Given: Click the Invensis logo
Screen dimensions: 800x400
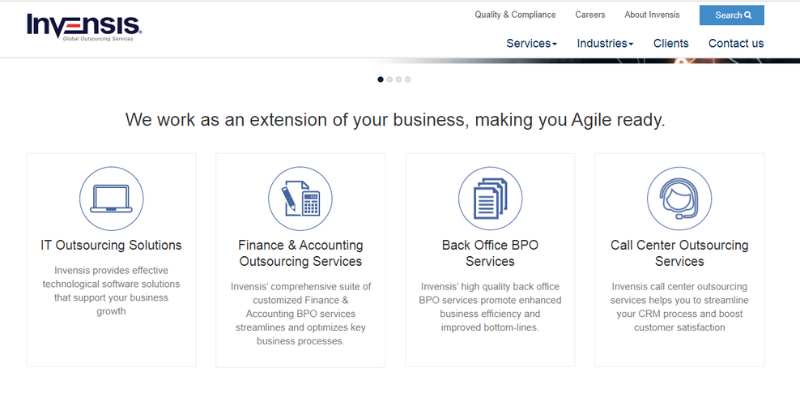Looking at the screenshot, I should point(84,27).
